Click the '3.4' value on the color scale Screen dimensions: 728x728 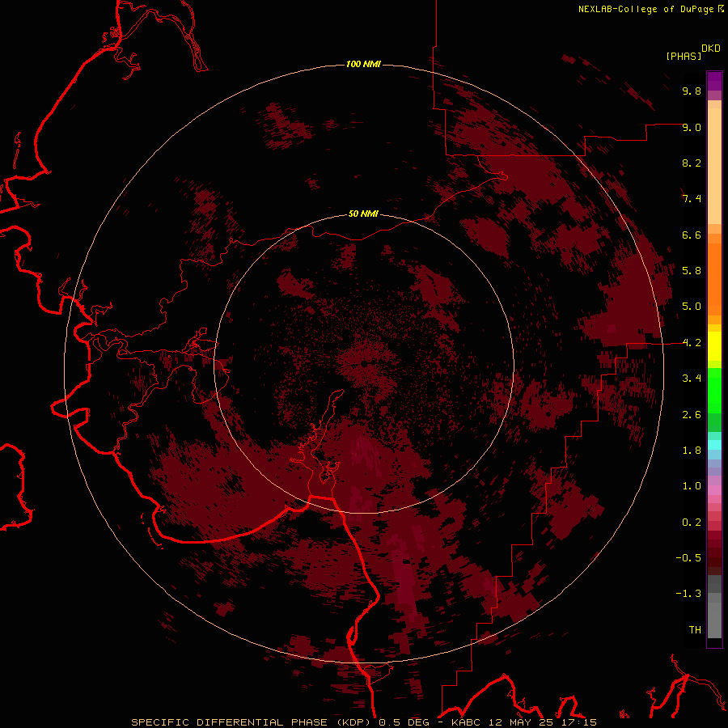[x=692, y=379]
